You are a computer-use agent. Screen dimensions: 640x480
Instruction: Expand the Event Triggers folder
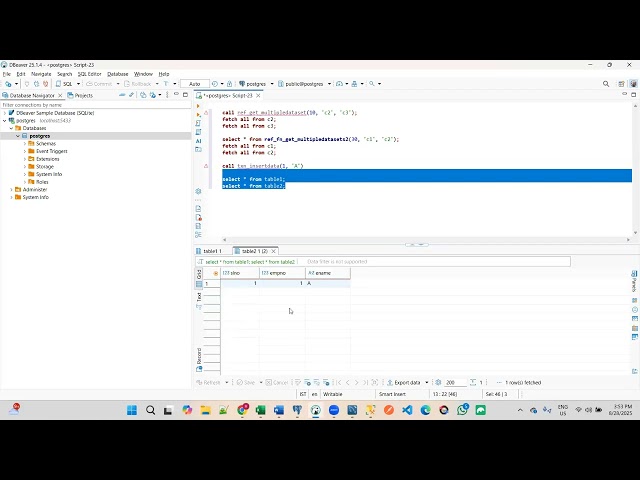[x=25, y=151]
